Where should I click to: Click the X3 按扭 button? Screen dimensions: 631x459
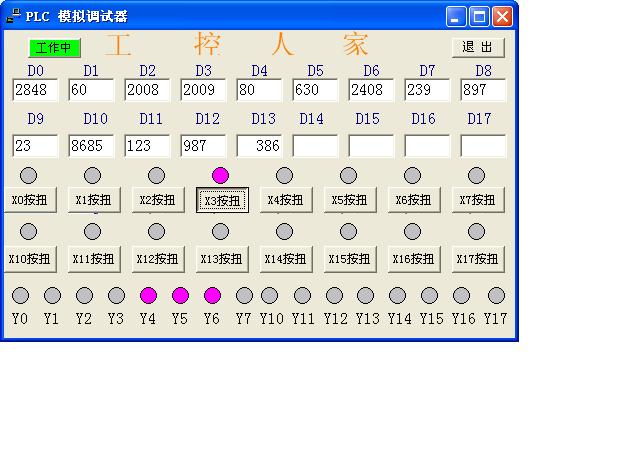222,200
